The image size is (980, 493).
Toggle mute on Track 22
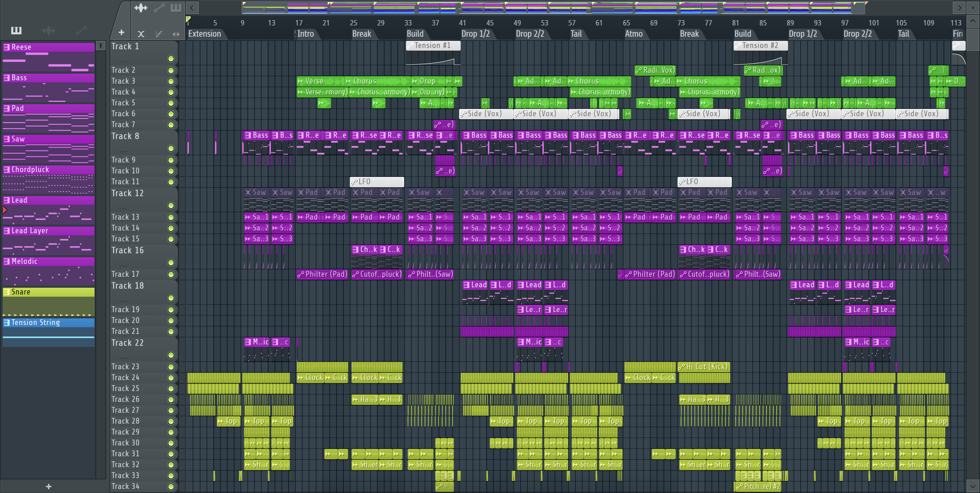click(171, 355)
